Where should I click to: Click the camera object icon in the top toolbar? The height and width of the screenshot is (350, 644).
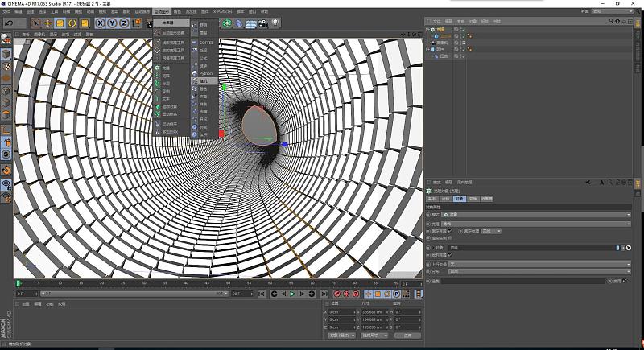tap(262, 23)
